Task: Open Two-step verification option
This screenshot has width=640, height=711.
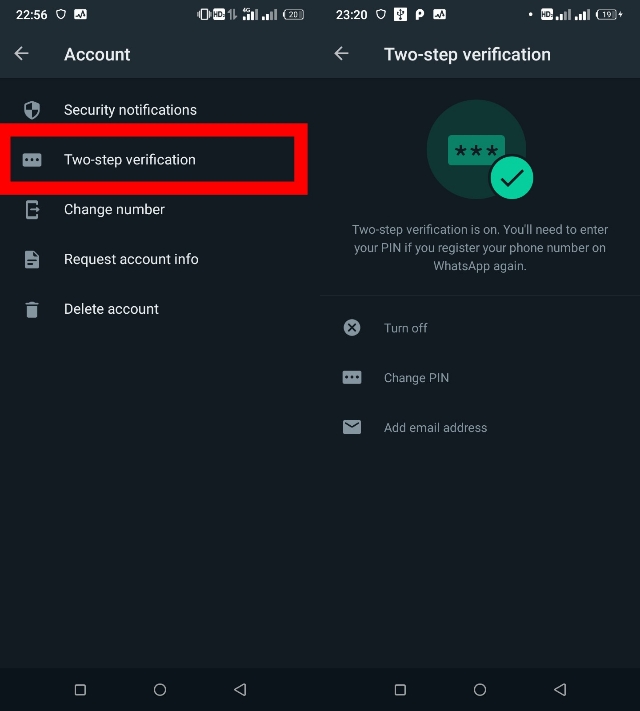Action: click(x=130, y=160)
